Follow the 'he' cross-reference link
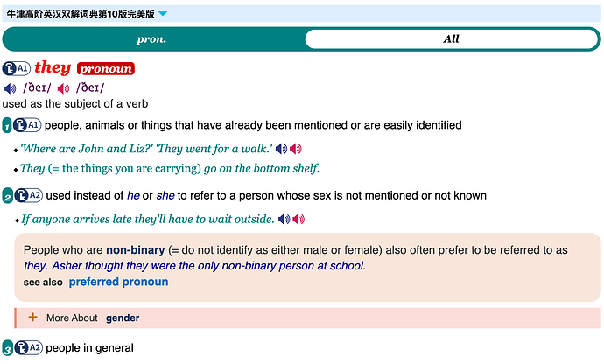Screen dimensions: 604x364 133,196
